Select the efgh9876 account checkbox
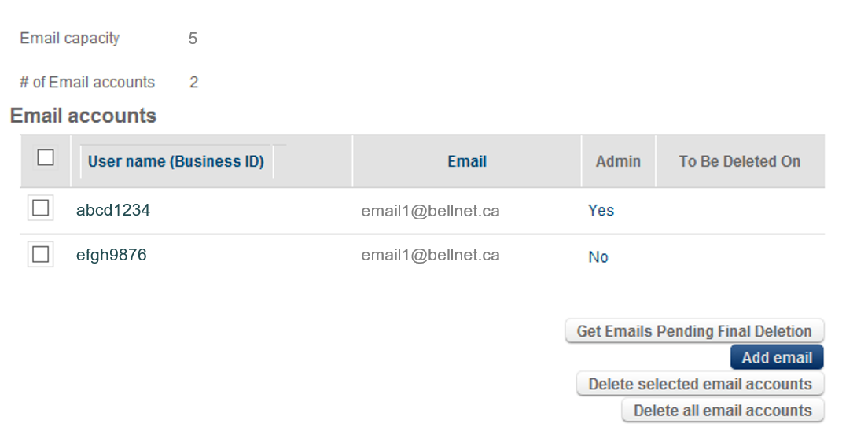This screenshot has height=446, width=868. (40, 255)
